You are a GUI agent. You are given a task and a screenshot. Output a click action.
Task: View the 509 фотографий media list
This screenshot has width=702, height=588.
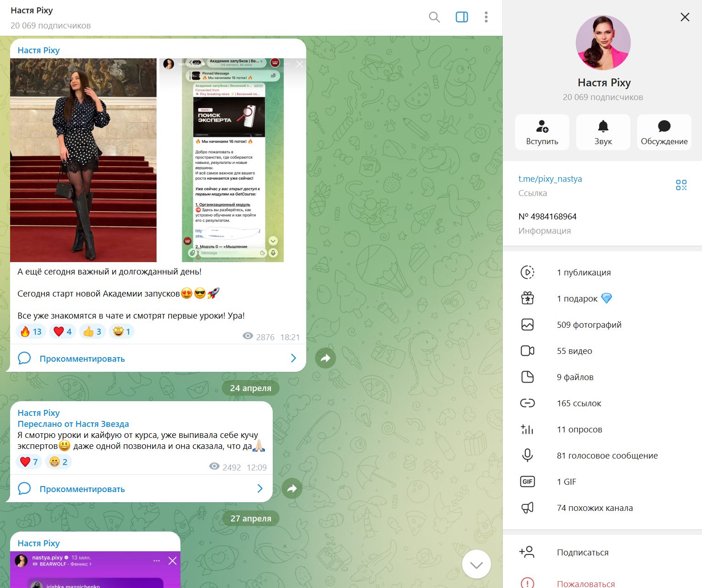coord(602,325)
